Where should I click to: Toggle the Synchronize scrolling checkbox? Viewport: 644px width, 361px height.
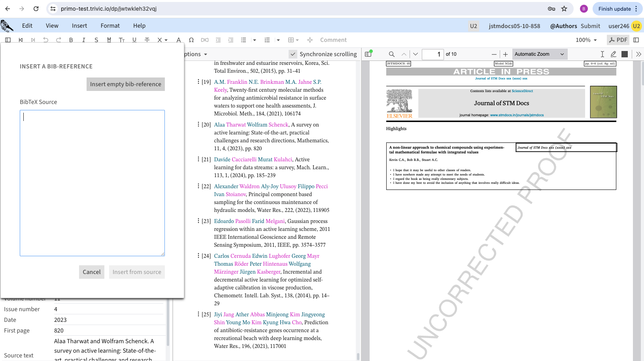tap(293, 54)
